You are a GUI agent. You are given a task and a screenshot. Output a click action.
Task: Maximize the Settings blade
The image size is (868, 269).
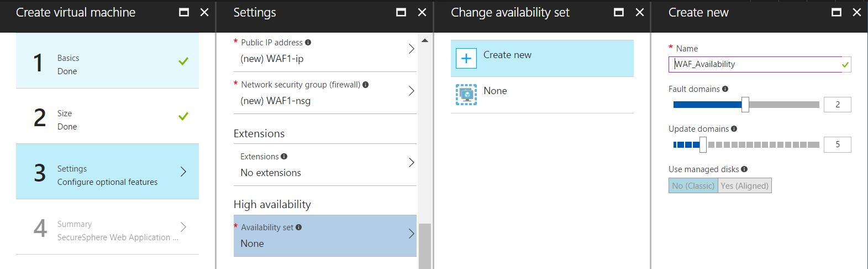[x=402, y=12]
